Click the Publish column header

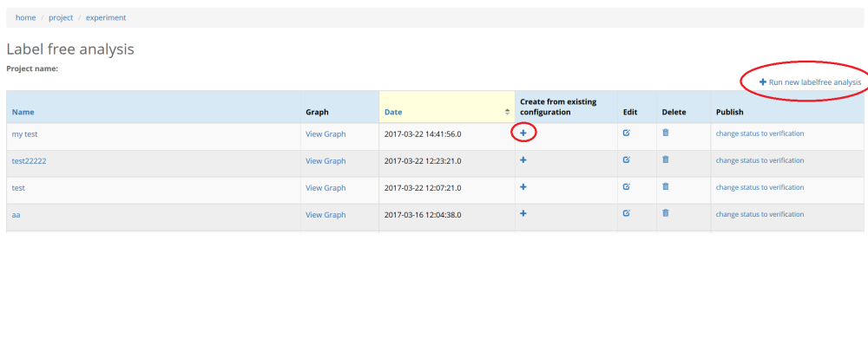tap(730, 112)
